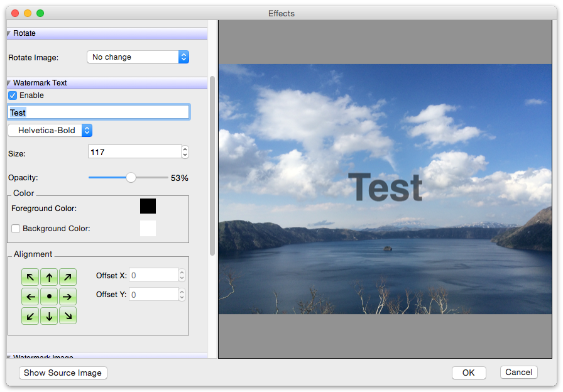Select the right alignment arrow
Screen dimensions: 563x392
coord(68,296)
